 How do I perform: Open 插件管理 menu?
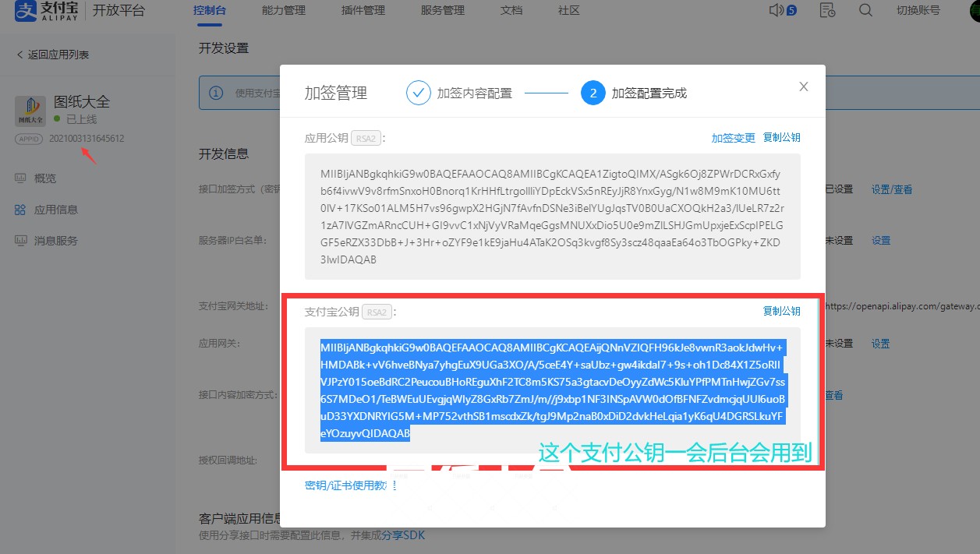pos(363,11)
